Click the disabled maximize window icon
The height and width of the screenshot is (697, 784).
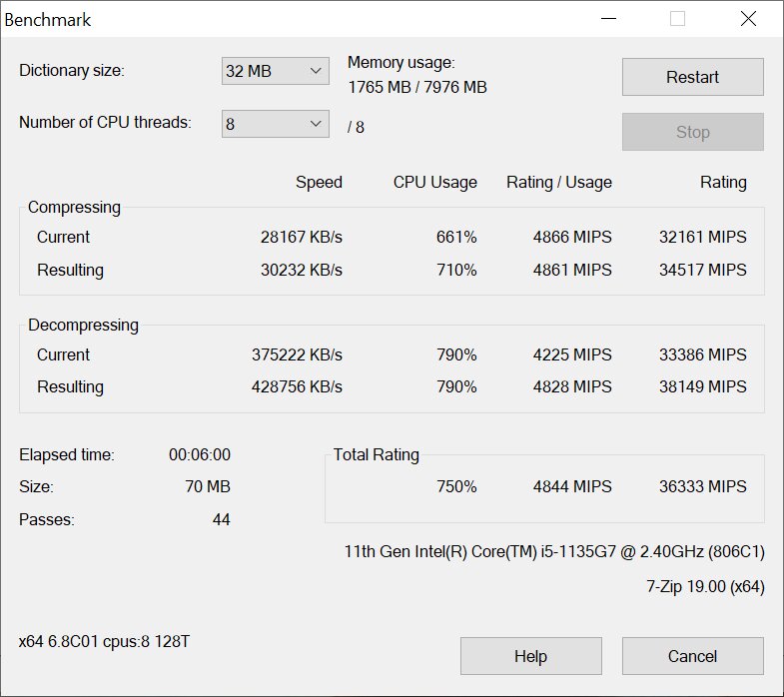(677, 19)
